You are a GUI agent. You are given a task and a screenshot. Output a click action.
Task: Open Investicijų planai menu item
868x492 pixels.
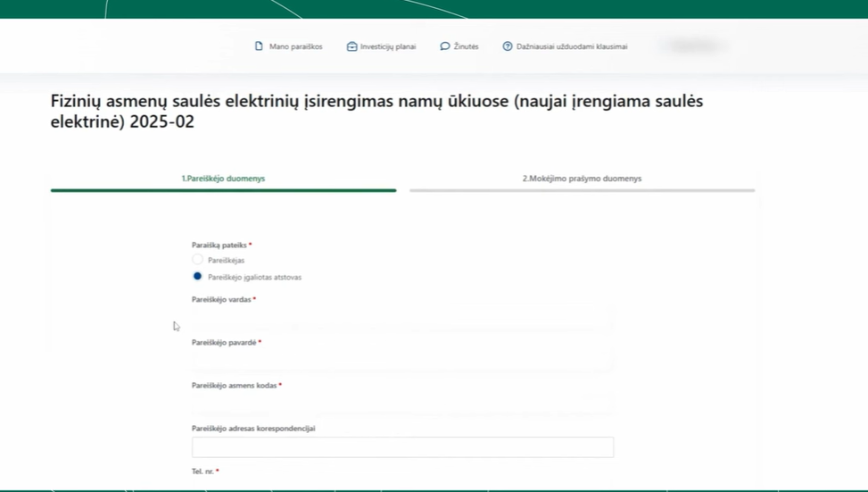pyautogui.click(x=388, y=46)
